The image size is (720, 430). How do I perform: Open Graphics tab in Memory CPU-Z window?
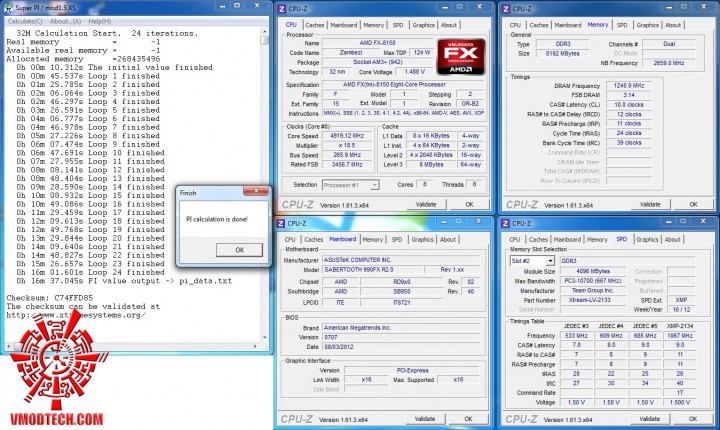pyautogui.click(x=647, y=25)
